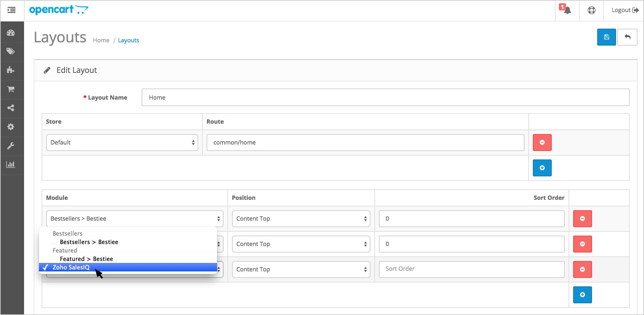Click the Logout link

click(x=625, y=10)
